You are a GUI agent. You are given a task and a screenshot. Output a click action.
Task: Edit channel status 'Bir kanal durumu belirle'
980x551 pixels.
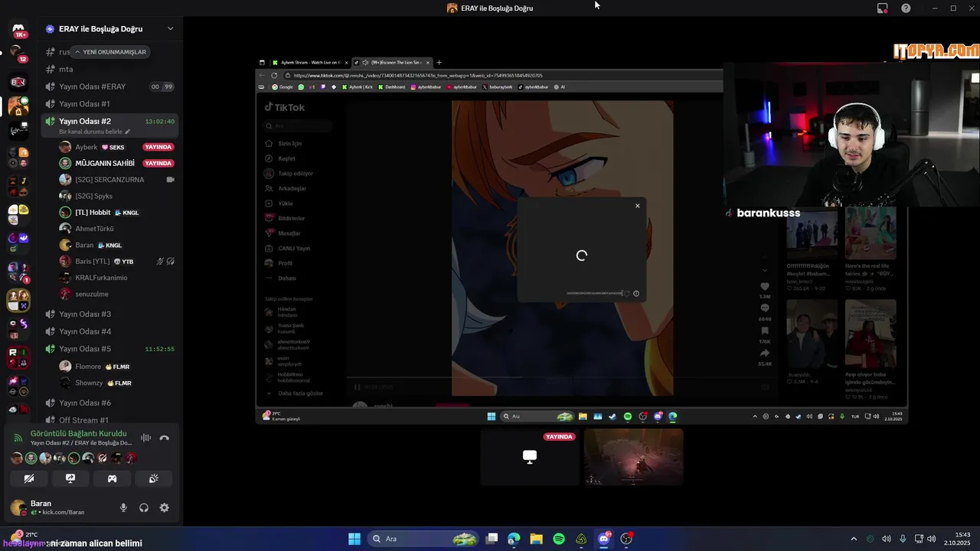click(x=95, y=132)
